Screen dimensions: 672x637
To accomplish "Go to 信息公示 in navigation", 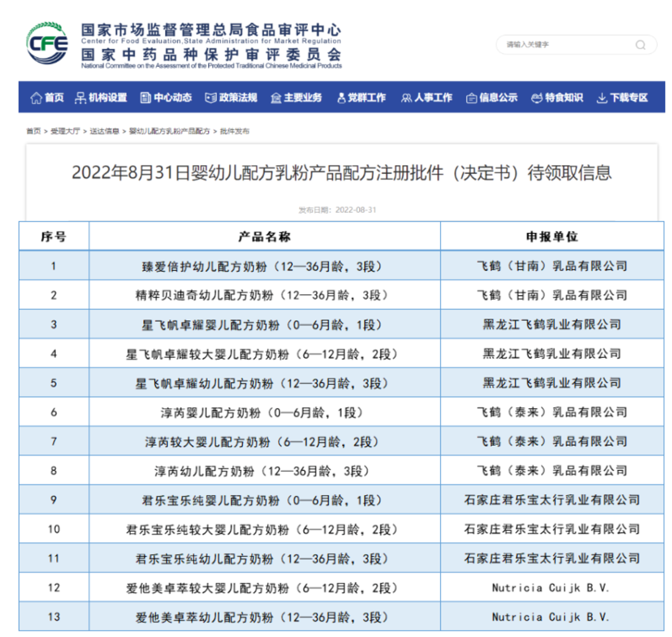I will 498,98.
